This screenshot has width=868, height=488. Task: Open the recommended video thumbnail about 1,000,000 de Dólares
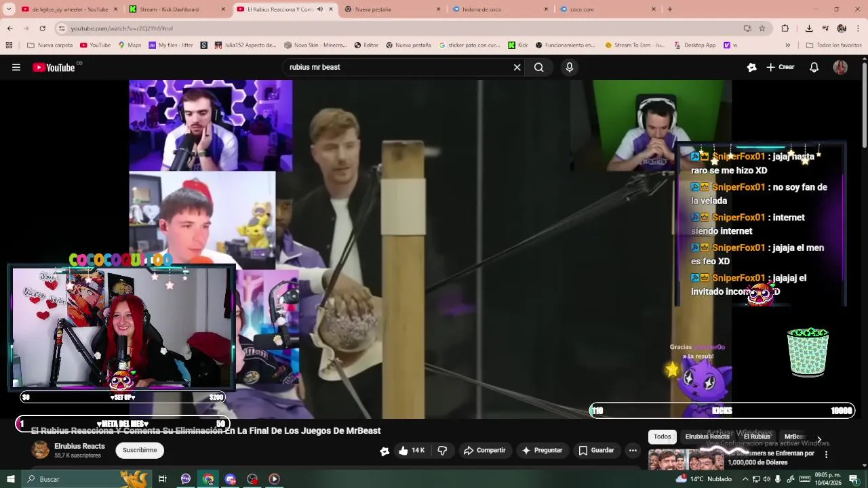(x=686, y=460)
